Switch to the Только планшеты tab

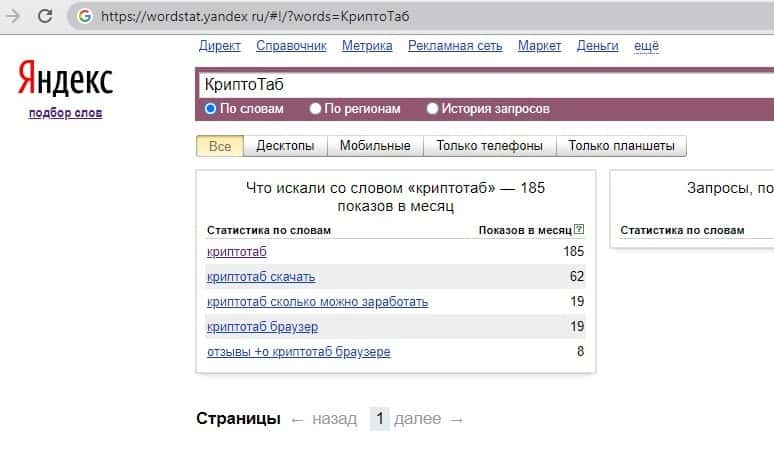[x=621, y=146]
